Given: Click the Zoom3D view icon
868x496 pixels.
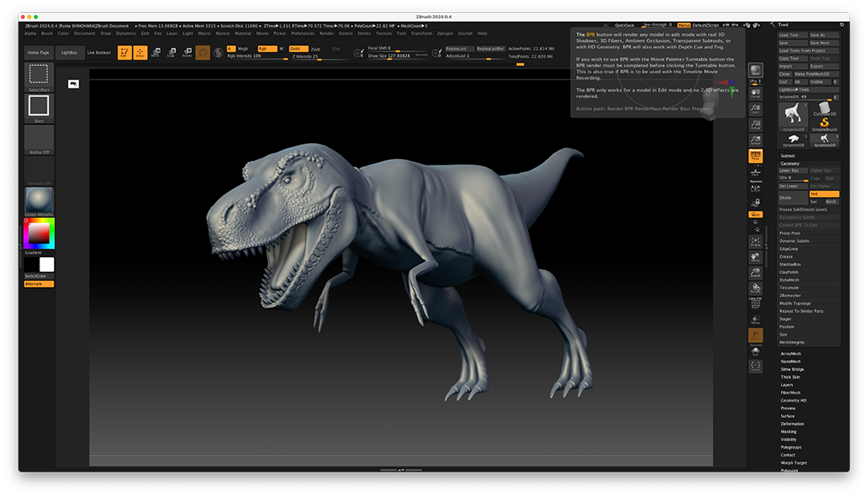Looking at the screenshot, I should click(x=755, y=273).
